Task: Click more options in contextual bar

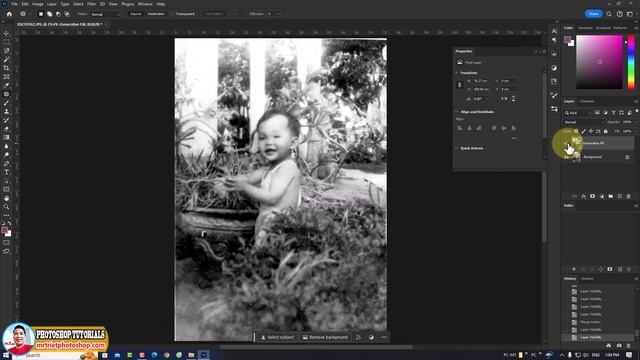Action: tap(384, 338)
